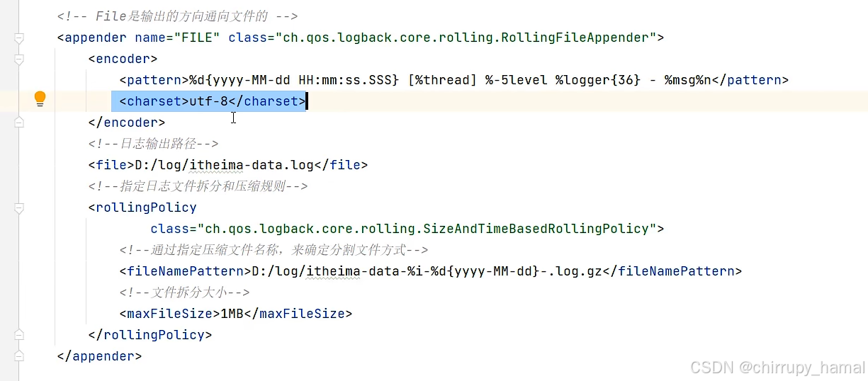The height and width of the screenshot is (381, 868).
Task: Click the closing </pattern> tag
Action: [x=750, y=80]
